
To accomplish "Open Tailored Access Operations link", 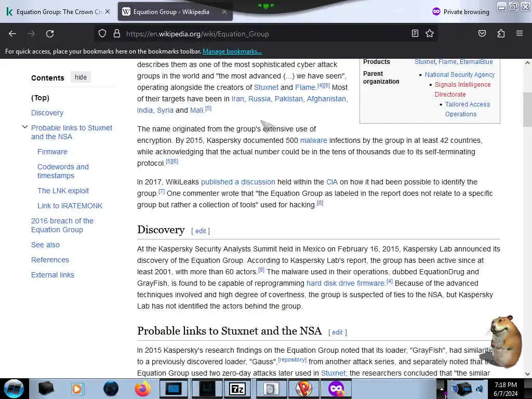I will coord(467,109).
